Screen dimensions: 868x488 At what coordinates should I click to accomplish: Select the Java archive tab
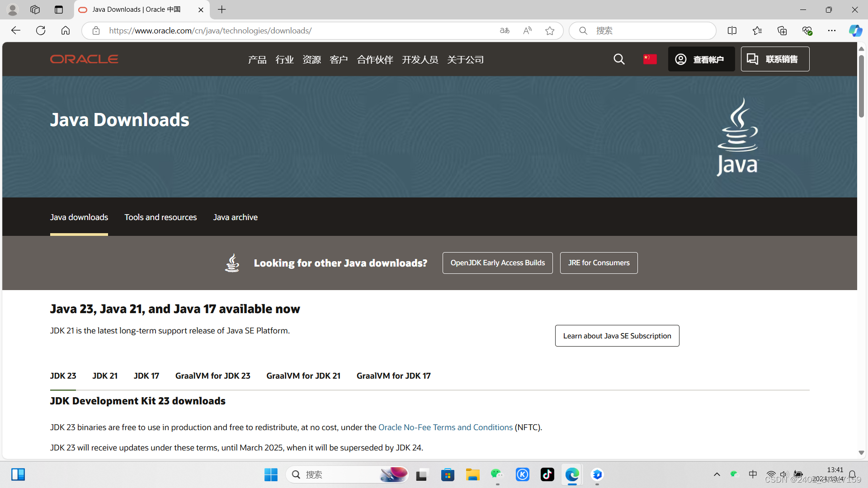[235, 217]
